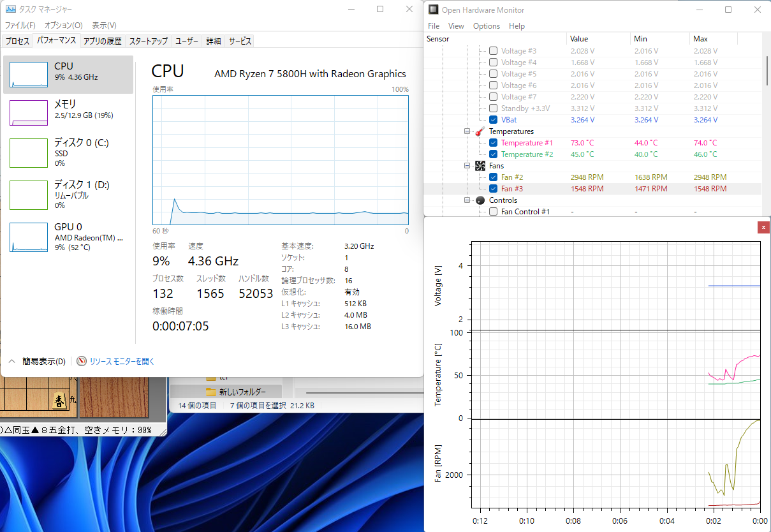Open the File menu in Hardware Monitor
Viewport: 771px width, 532px height.
[434, 26]
